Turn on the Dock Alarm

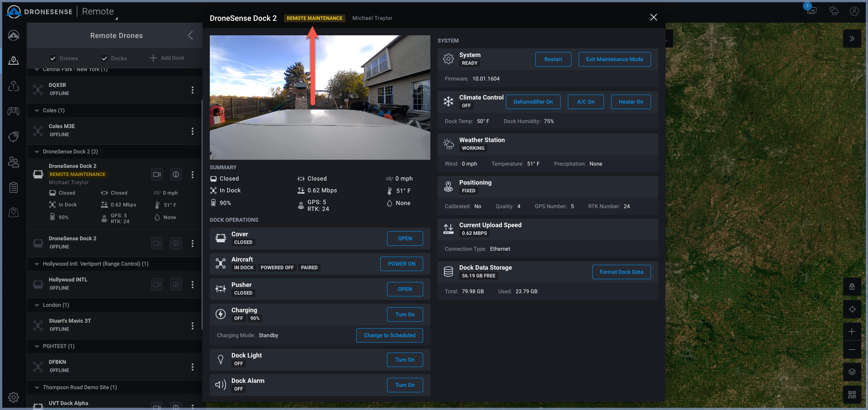coord(405,385)
